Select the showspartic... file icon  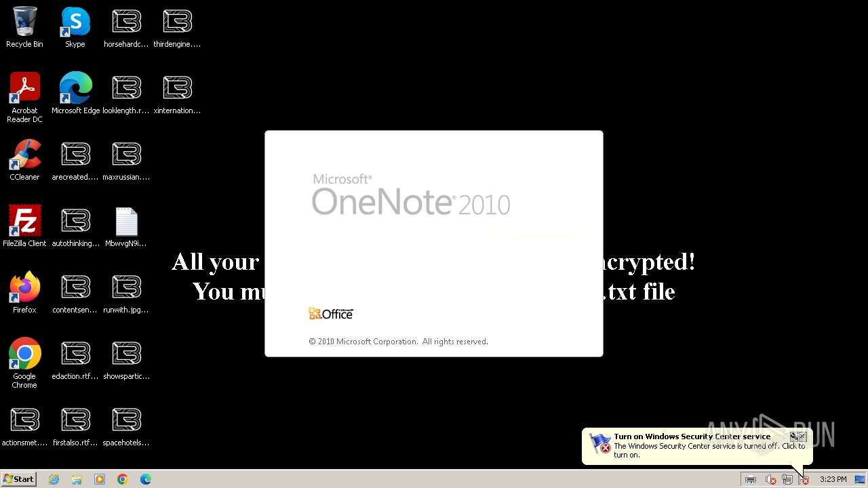click(x=126, y=359)
